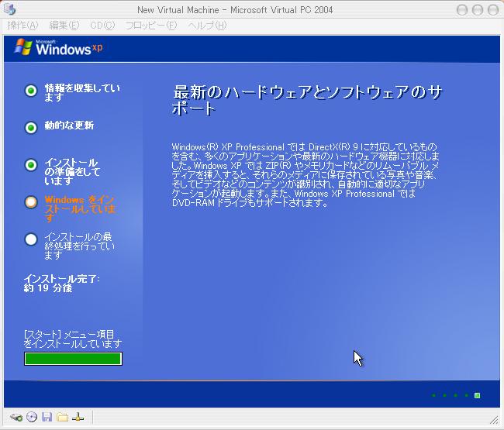Click the [スタート] メニュー項目 status text
Screen dimensions: 504x430
point(73,339)
